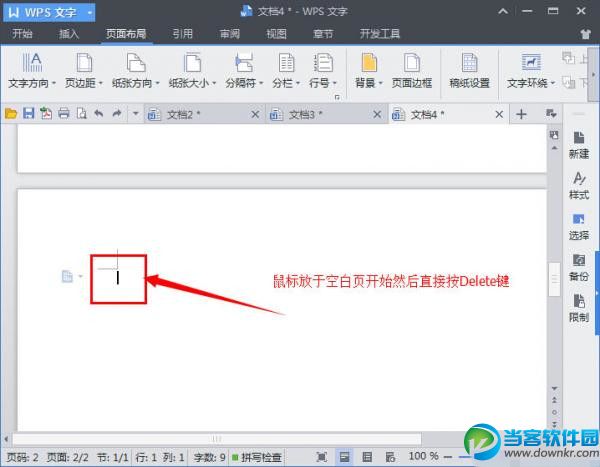Open the 文字方向 text direction tool
Image resolution: width=600 pixels, height=467 pixels.
(32, 71)
